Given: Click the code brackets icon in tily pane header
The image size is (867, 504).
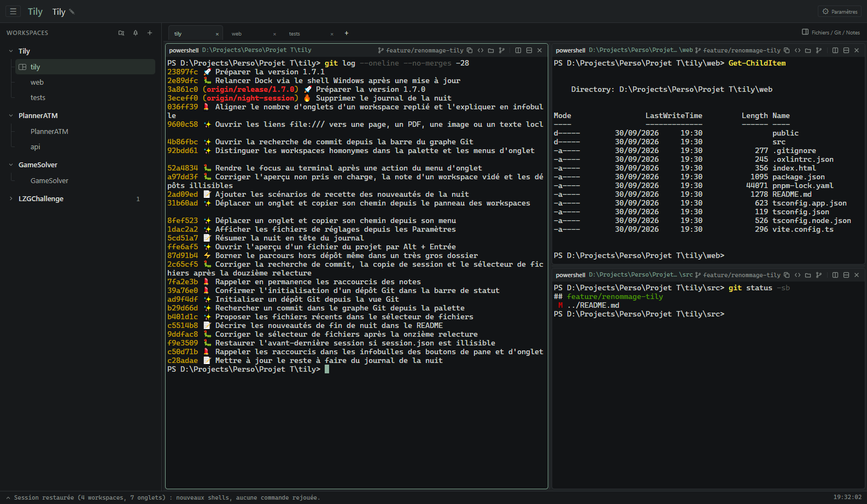Looking at the screenshot, I should [x=481, y=50].
